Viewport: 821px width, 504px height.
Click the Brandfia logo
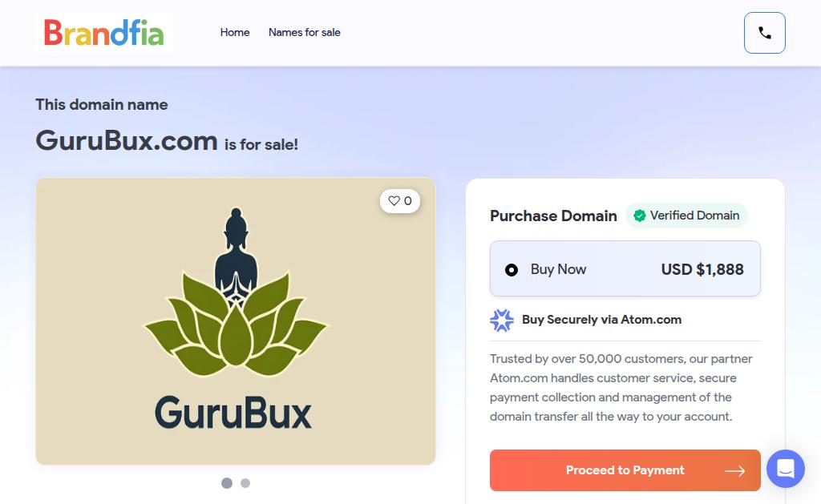point(103,33)
